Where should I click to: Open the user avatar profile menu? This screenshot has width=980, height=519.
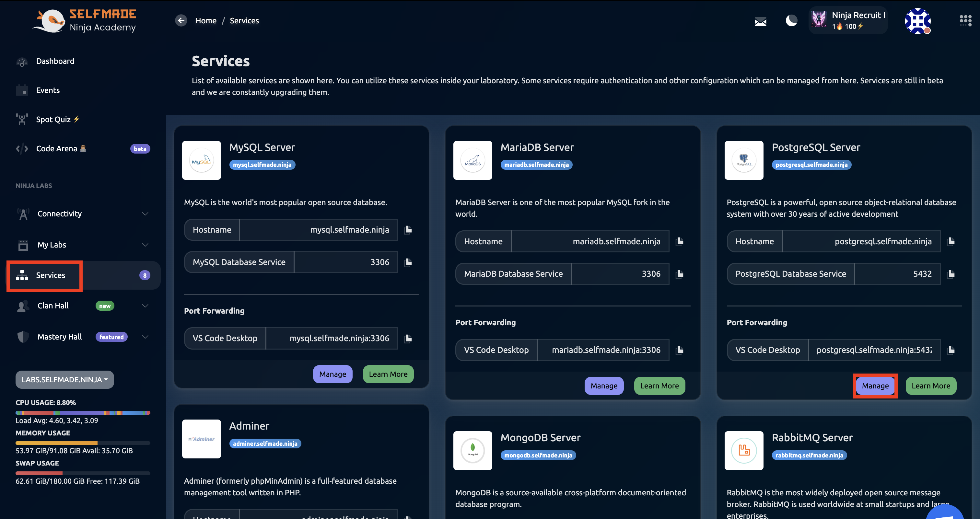(x=917, y=21)
